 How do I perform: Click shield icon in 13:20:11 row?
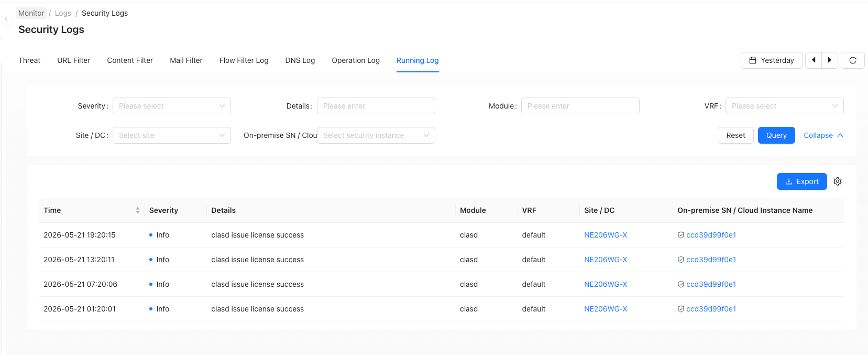(681, 260)
